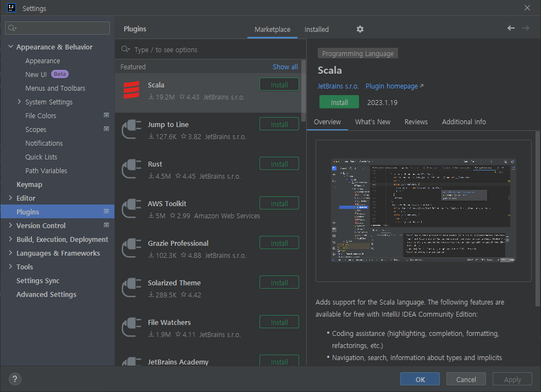541x392 pixels.
Task: Click the Beta badge next to New UI
Action: pos(60,74)
